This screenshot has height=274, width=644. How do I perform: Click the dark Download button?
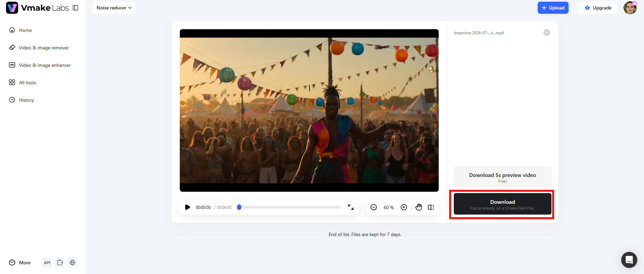point(502,204)
